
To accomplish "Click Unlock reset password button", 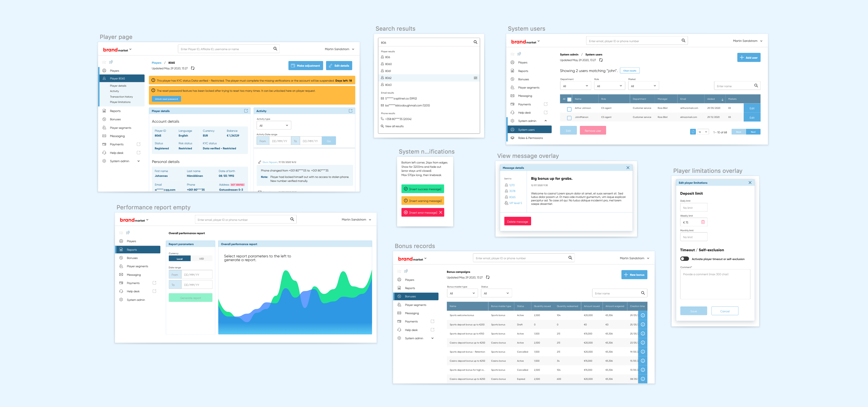I will (x=166, y=99).
